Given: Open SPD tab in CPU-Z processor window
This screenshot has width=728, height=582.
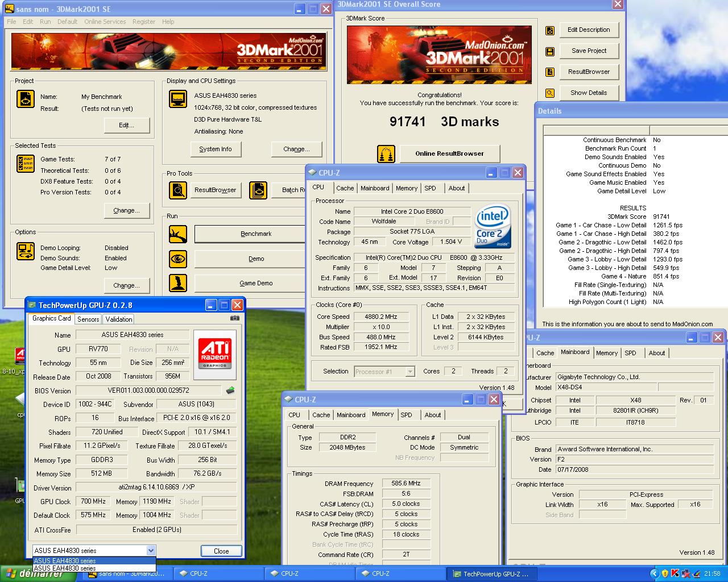Looking at the screenshot, I should 431,188.
